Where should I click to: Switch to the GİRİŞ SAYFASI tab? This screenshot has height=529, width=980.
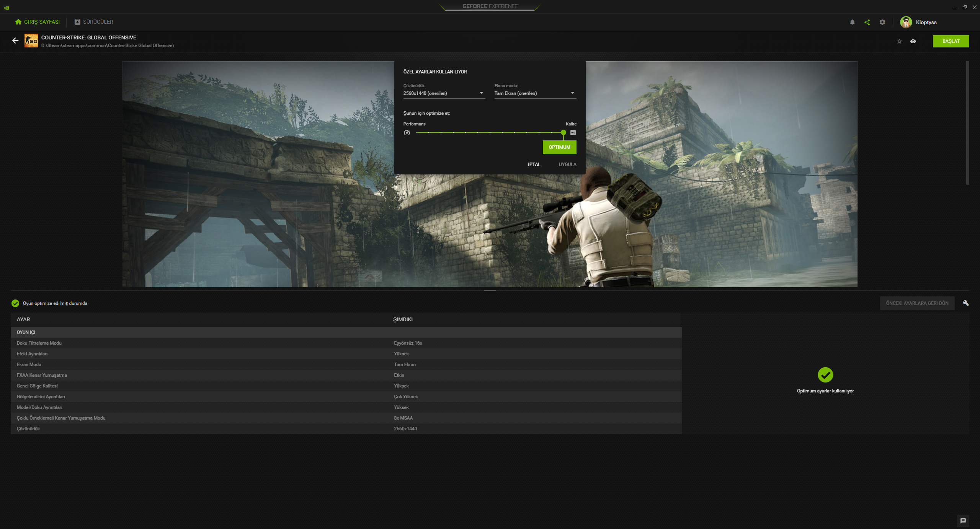(38, 22)
